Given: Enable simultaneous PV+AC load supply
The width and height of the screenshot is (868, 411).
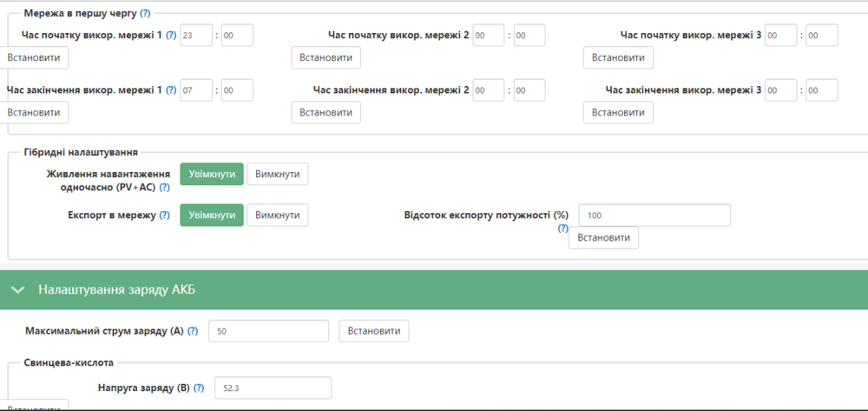Looking at the screenshot, I should (x=212, y=174).
